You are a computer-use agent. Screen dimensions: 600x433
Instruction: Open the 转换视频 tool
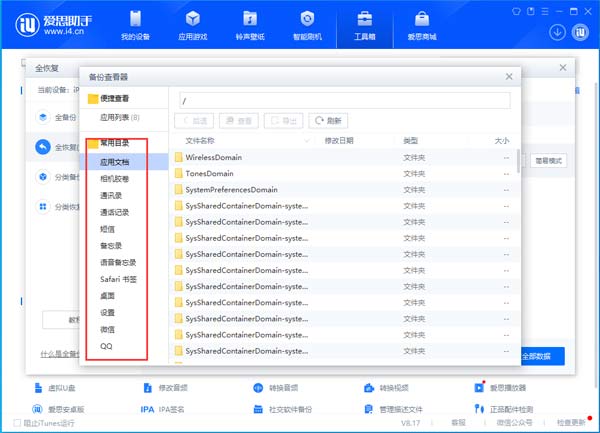(386, 388)
